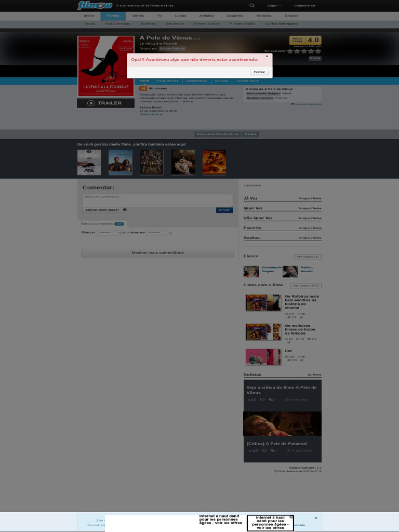Select 'Todos os comentários' tab
The width and height of the screenshot is (399, 532).
[x=102, y=224]
